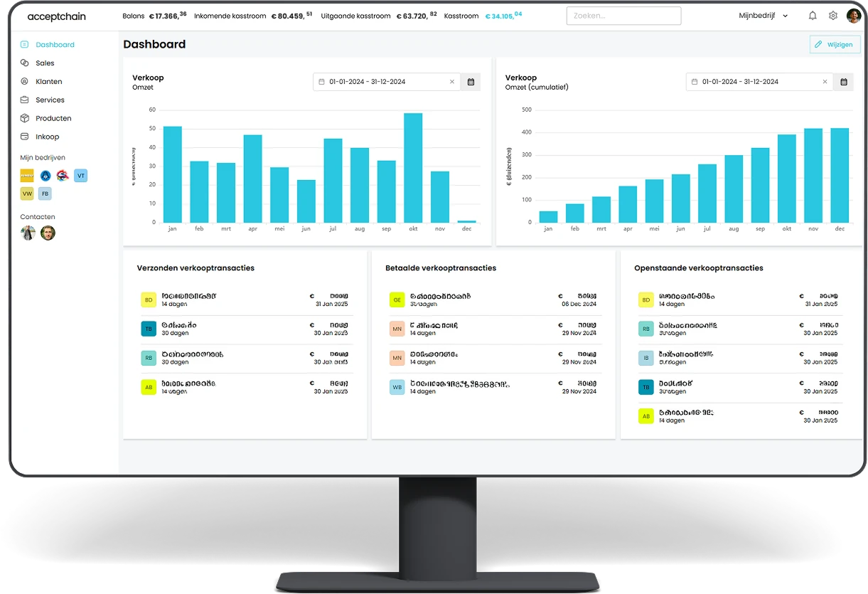Viewport: 868px width, 594px height.
Task: Click the notifications bell icon
Action: tap(813, 16)
